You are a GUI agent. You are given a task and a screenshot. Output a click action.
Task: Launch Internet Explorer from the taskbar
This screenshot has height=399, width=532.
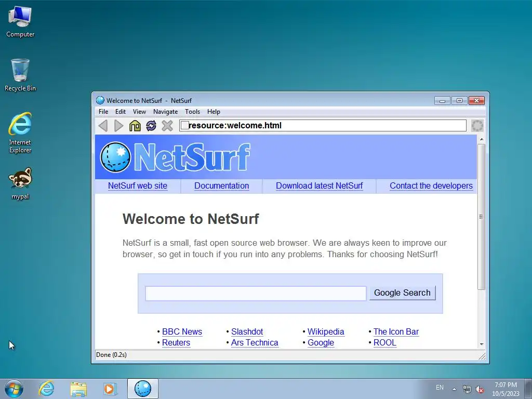click(x=46, y=389)
